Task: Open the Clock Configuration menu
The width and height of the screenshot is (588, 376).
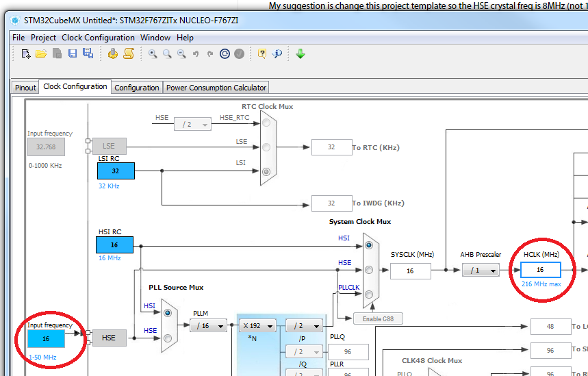Action: click(98, 38)
